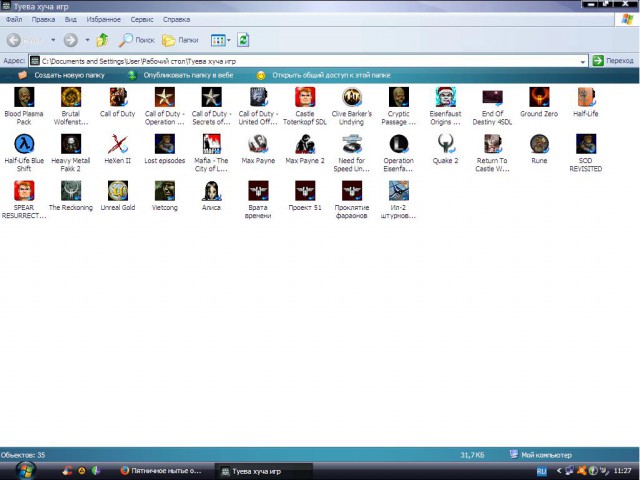Open the Справка menu
Viewport: 640px width, 480px height.
pos(176,19)
